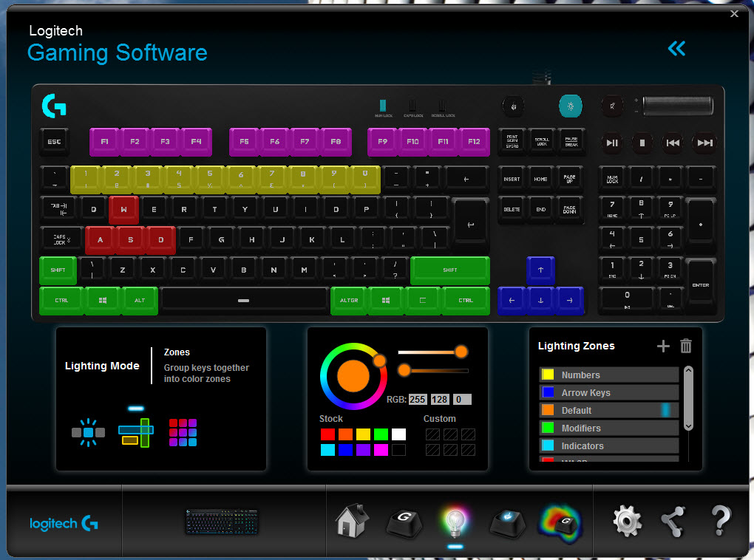Toggle the game mode button on keyboard

(x=514, y=106)
